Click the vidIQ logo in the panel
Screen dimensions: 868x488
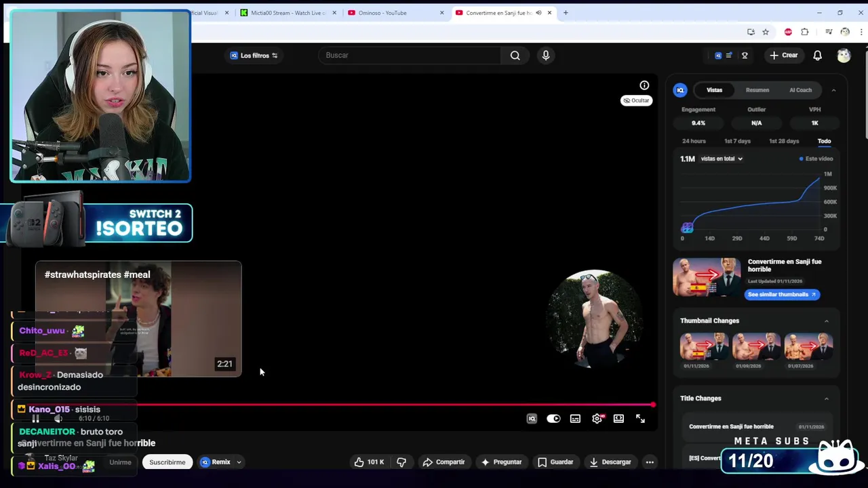(680, 90)
